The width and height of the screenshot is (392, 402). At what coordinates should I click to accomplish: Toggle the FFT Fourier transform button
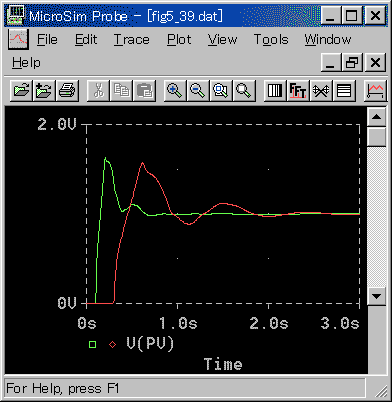pyautogui.click(x=298, y=90)
